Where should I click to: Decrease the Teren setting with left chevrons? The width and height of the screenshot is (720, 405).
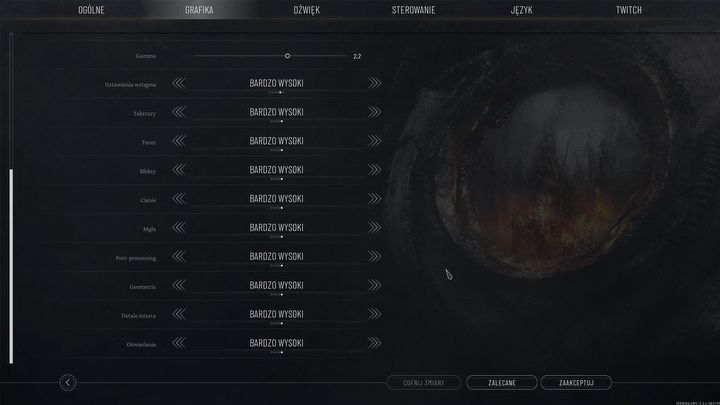pos(179,141)
